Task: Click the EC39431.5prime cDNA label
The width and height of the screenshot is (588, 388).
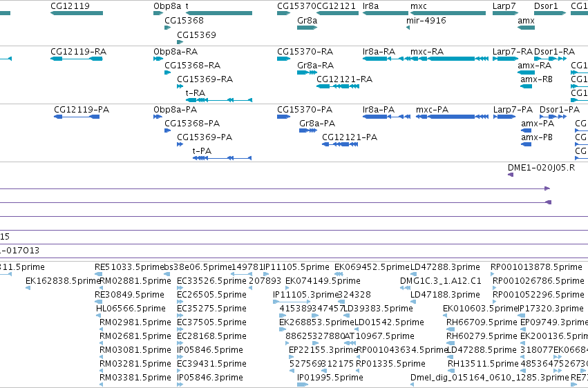Action: tap(211, 363)
